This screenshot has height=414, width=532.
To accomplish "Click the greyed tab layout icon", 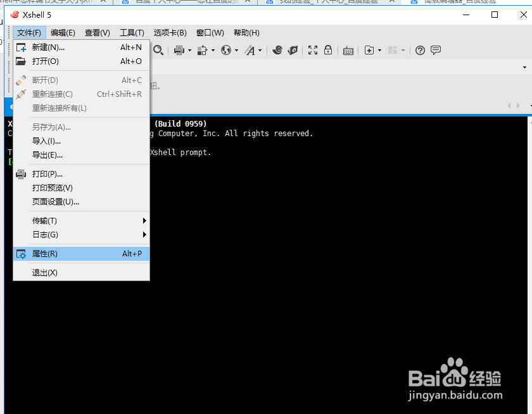I will (393, 51).
